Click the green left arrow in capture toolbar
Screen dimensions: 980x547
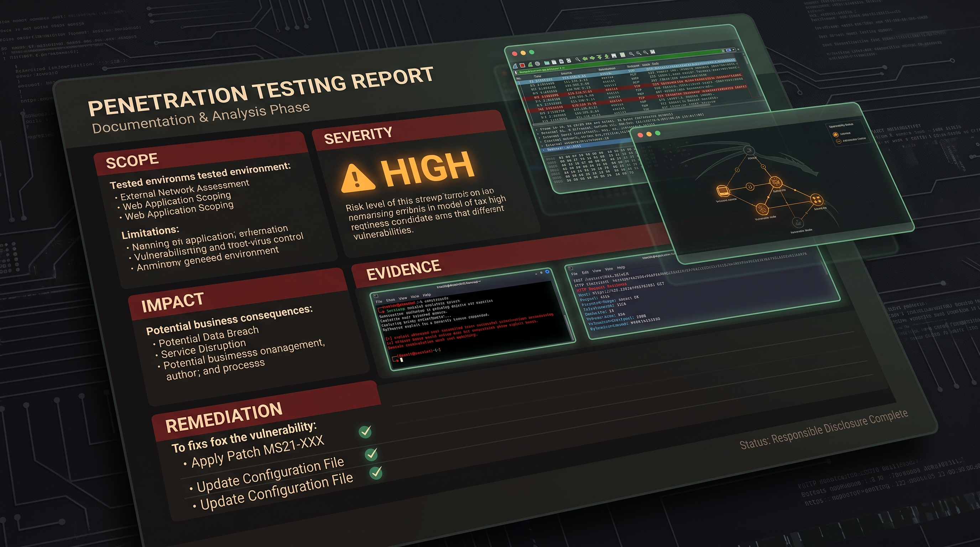coord(585,58)
